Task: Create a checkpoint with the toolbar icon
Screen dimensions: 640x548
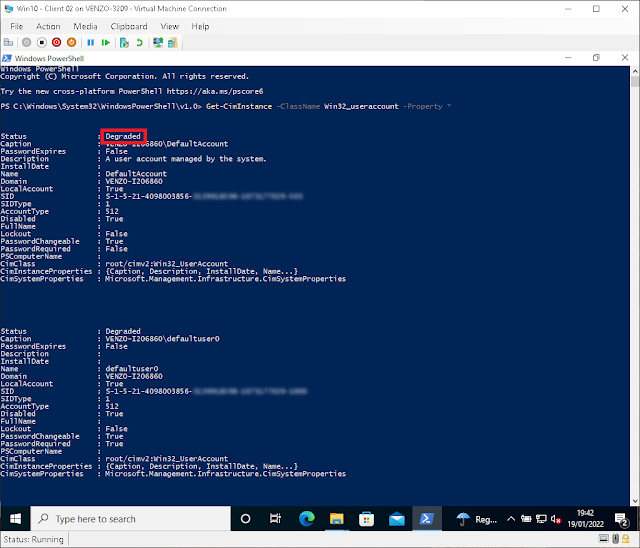Action: point(124,42)
